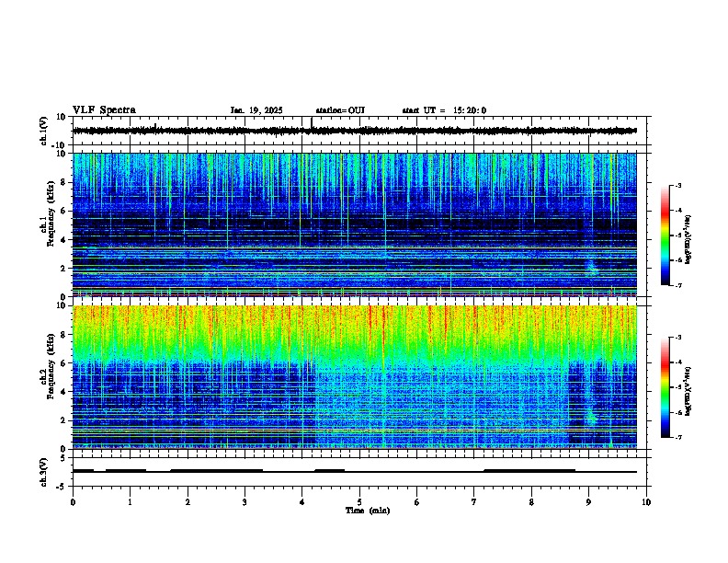The height and width of the screenshot is (563, 728).
Task: Click the "2" tick on the time axis
Action: (x=188, y=502)
